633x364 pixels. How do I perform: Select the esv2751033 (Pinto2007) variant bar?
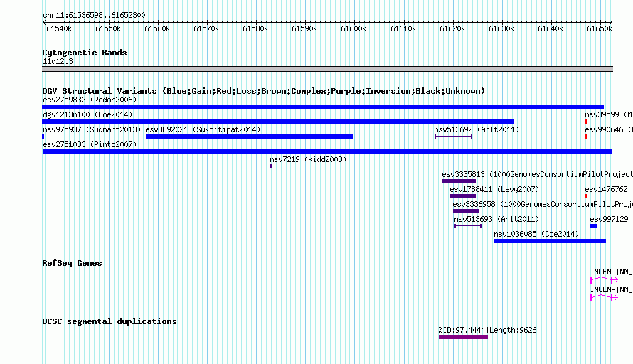point(327,151)
